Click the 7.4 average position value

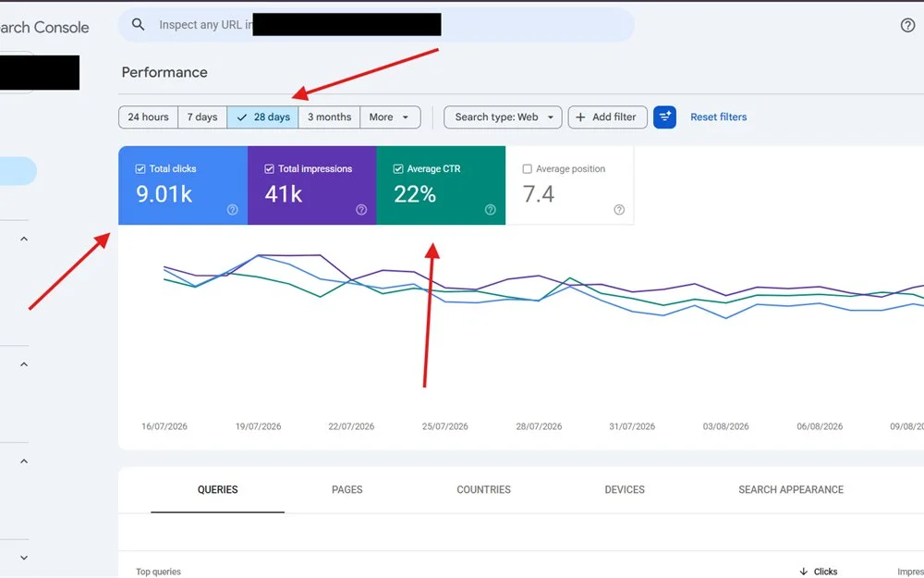click(x=539, y=194)
